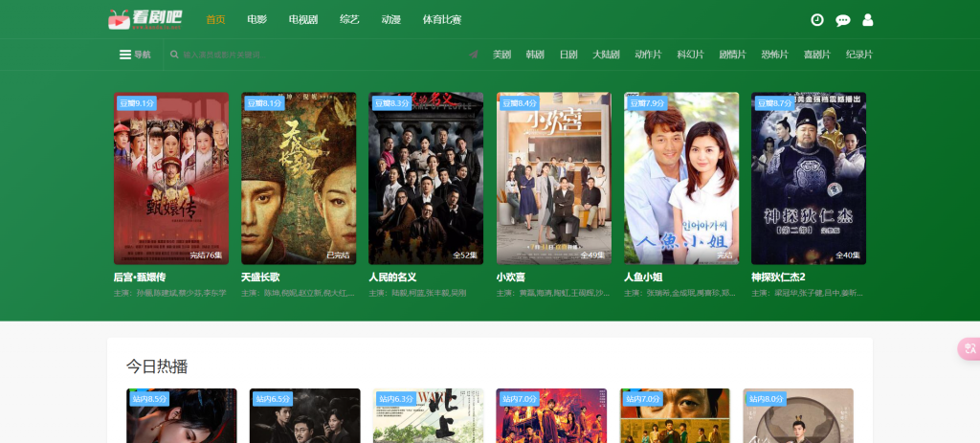Open the 电影 menu item
This screenshot has height=443, width=980.
256,20
